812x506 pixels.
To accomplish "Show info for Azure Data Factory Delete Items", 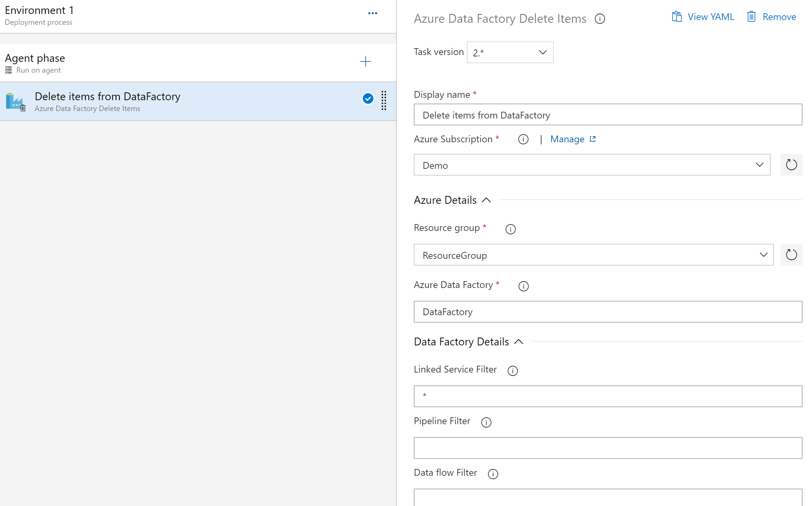I will click(600, 19).
